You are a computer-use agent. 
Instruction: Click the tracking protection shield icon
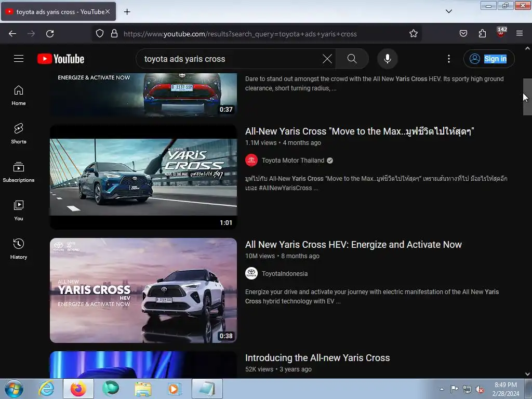pos(99,34)
